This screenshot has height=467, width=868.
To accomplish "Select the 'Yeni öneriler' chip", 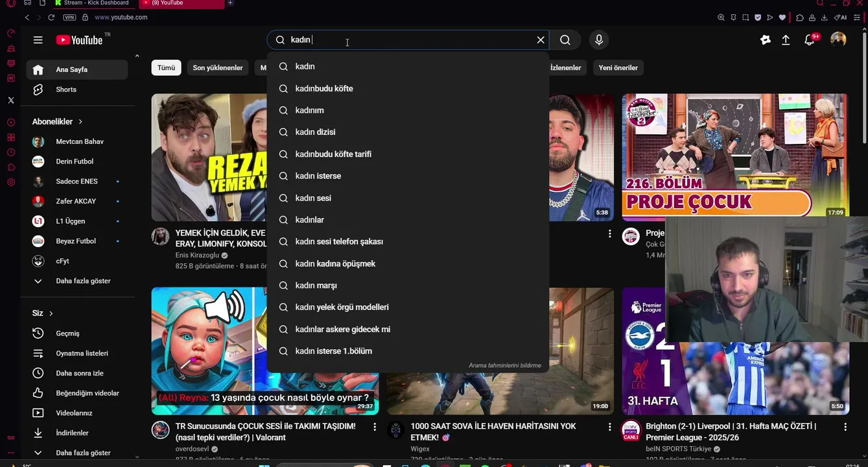I will tap(618, 67).
